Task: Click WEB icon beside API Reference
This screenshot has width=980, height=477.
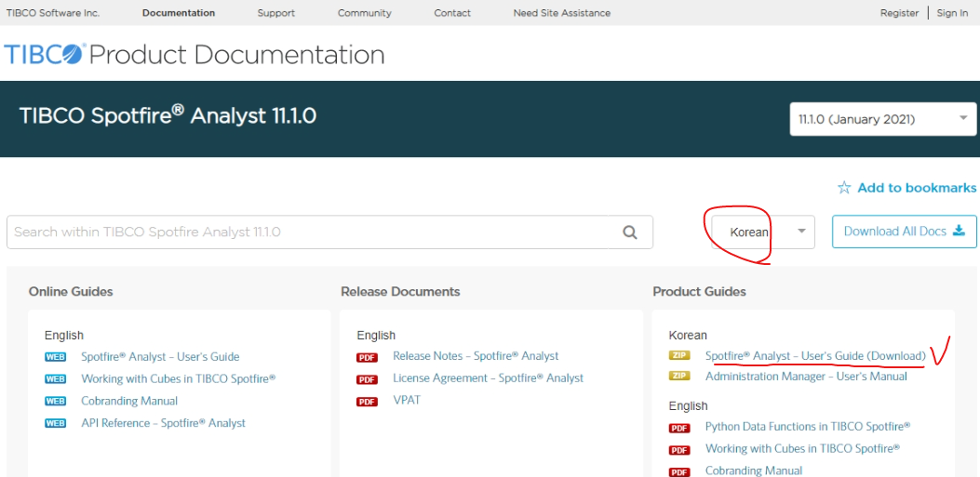Action: point(55,423)
